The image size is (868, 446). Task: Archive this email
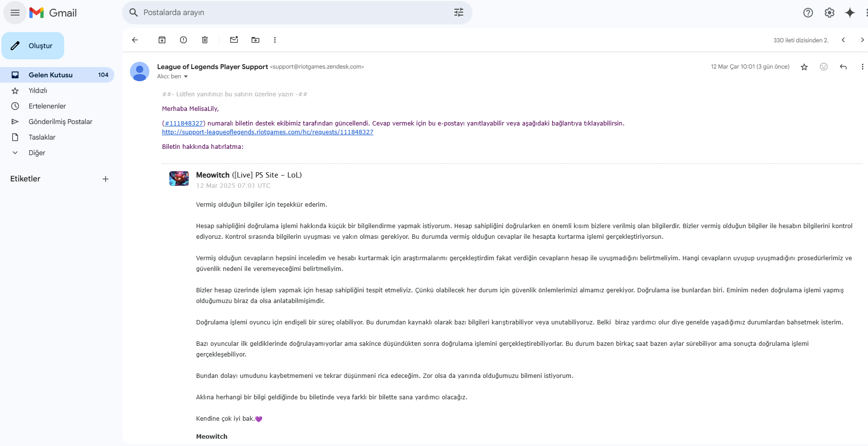[162, 40]
